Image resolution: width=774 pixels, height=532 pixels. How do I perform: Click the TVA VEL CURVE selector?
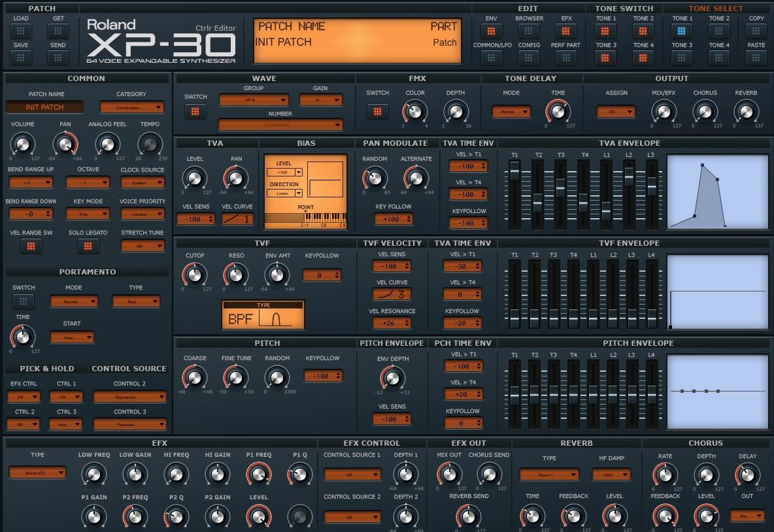coord(237,219)
